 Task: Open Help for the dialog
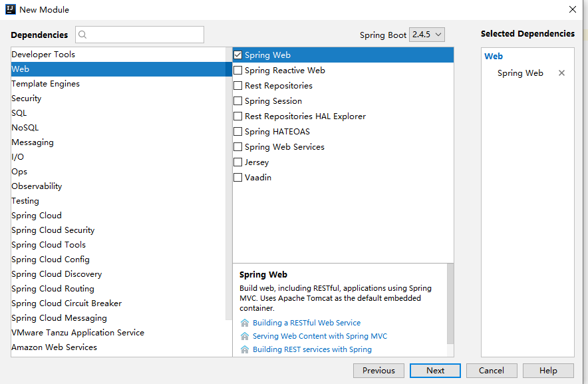coord(548,371)
